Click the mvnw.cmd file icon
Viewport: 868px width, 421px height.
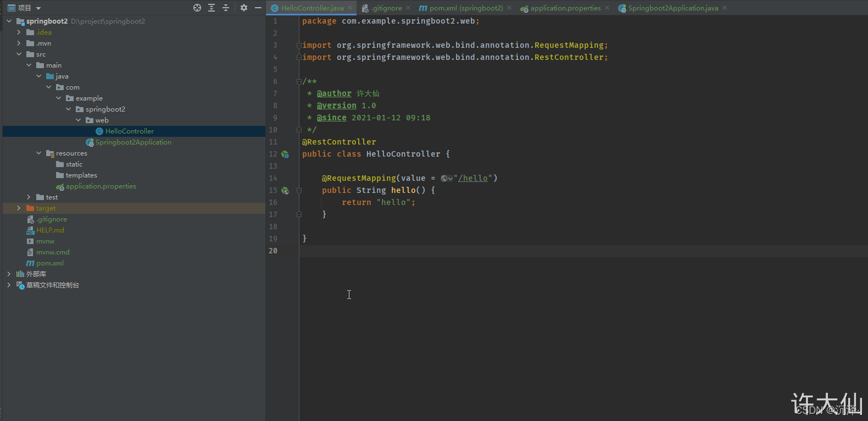point(30,252)
